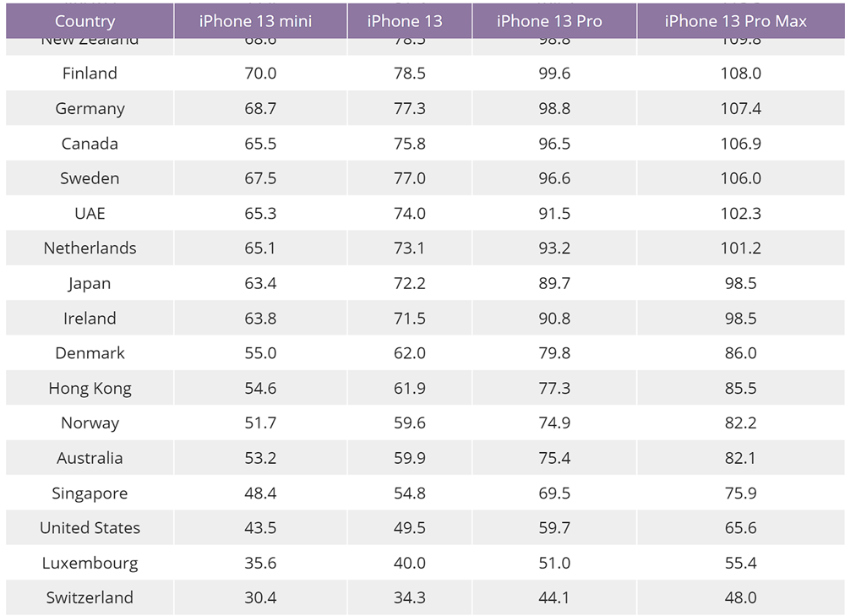Click Norway's iPhone 13 value 59.6
845x616 pixels.
[x=410, y=422]
